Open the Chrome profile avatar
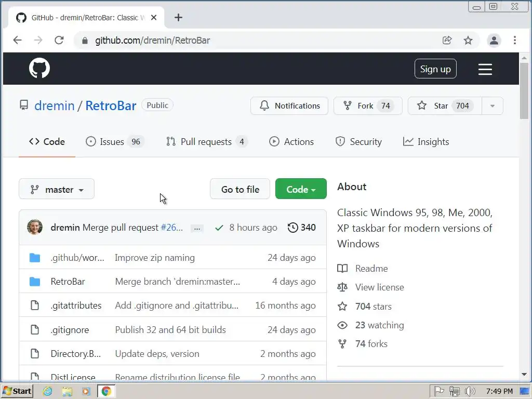The height and width of the screenshot is (399, 532). pyautogui.click(x=494, y=41)
